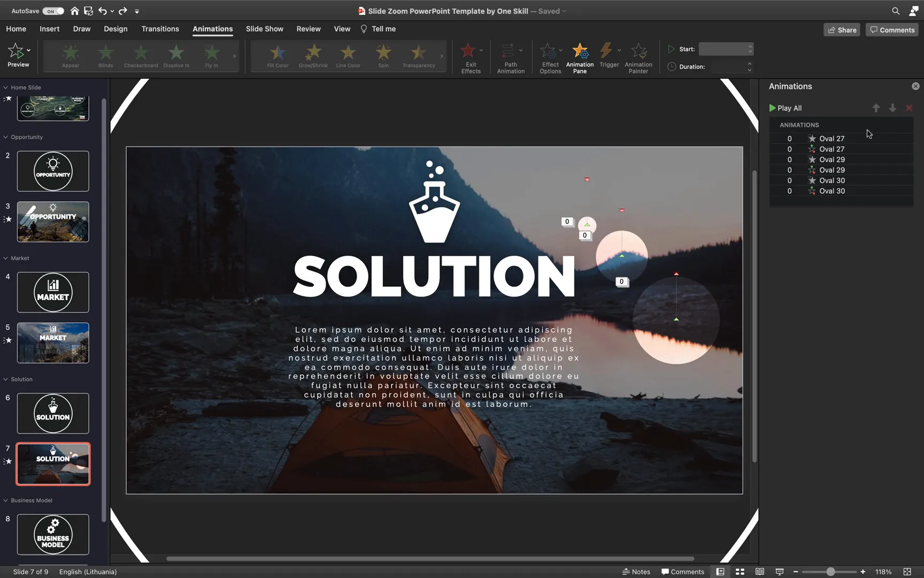Collapse the Market section
Viewport: 924px width, 578px height.
click(x=5, y=258)
